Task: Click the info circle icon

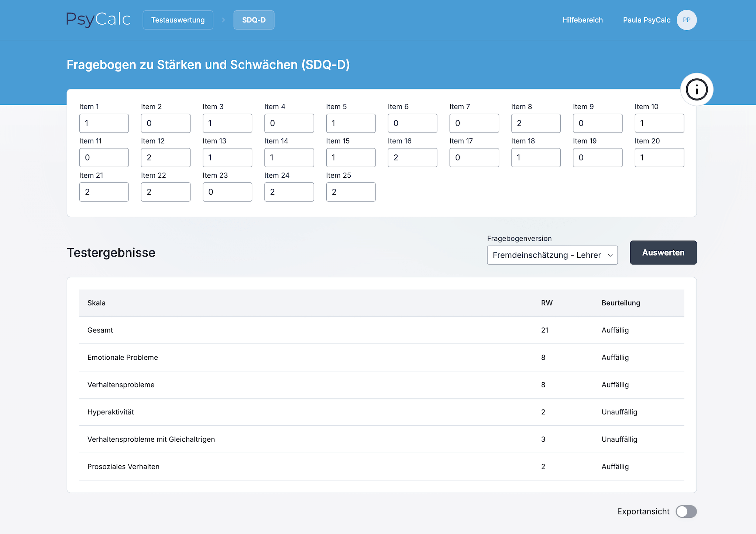Action: pyautogui.click(x=697, y=89)
